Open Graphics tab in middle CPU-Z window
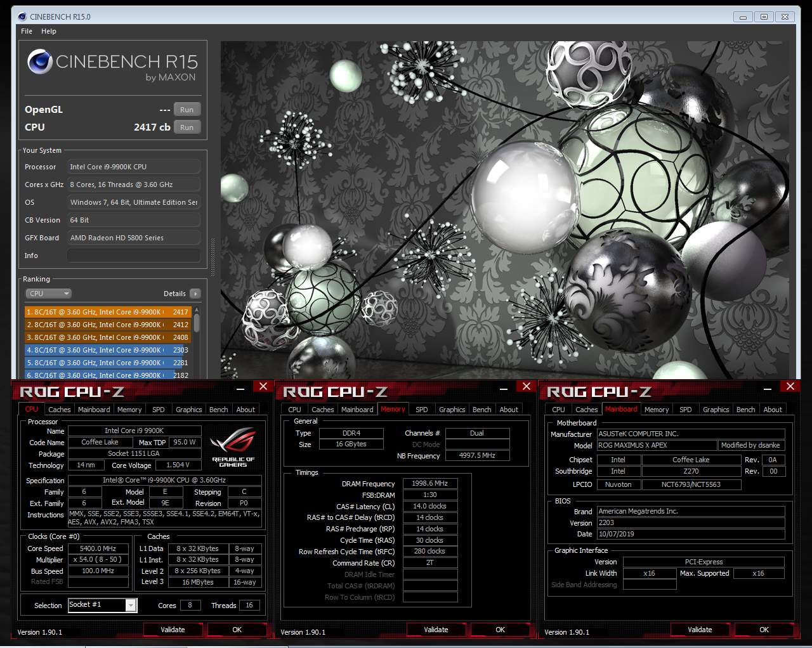The image size is (812, 648). [452, 410]
